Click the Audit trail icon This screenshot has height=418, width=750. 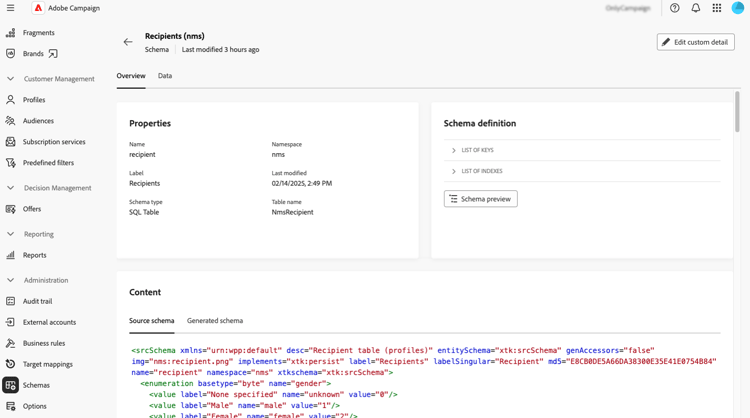tap(11, 301)
